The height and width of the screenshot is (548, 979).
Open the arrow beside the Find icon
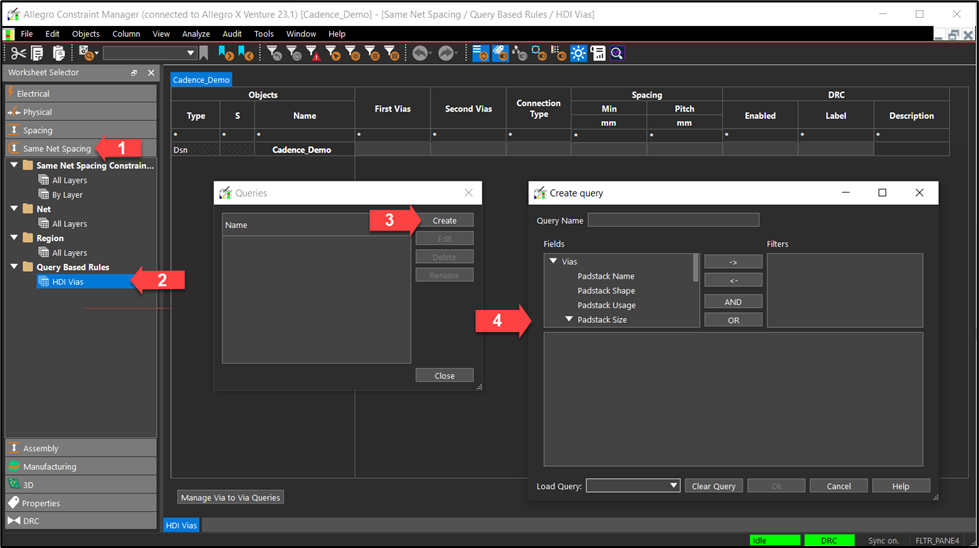point(97,54)
